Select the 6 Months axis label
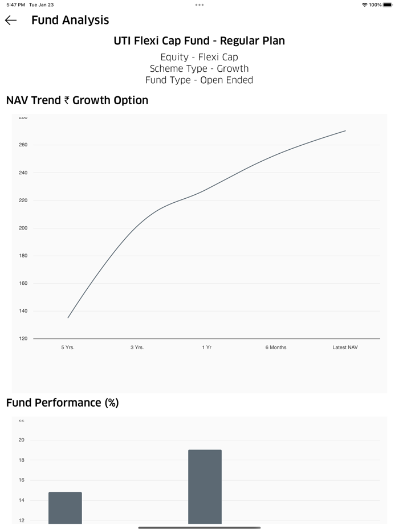The width and height of the screenshot is (399, 532). point(276,347)
